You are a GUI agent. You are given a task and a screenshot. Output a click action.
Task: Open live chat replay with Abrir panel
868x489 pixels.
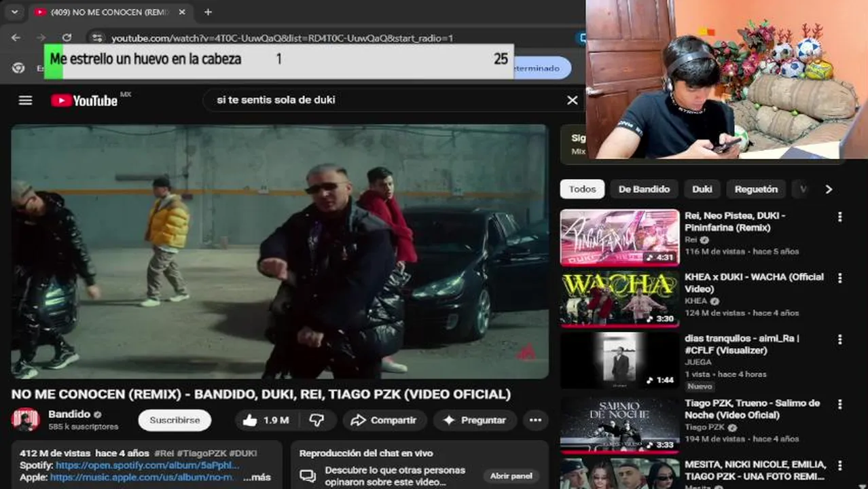click(511, 476)
